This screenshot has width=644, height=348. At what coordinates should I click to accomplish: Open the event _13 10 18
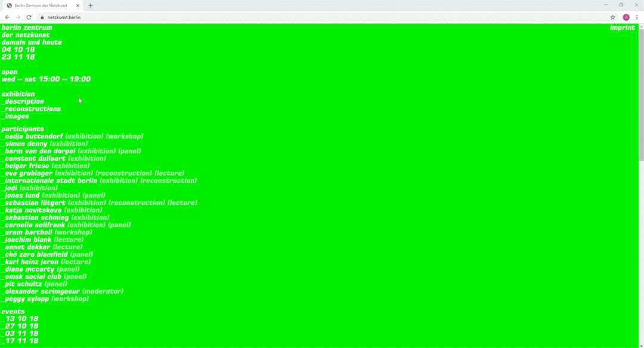20,319
